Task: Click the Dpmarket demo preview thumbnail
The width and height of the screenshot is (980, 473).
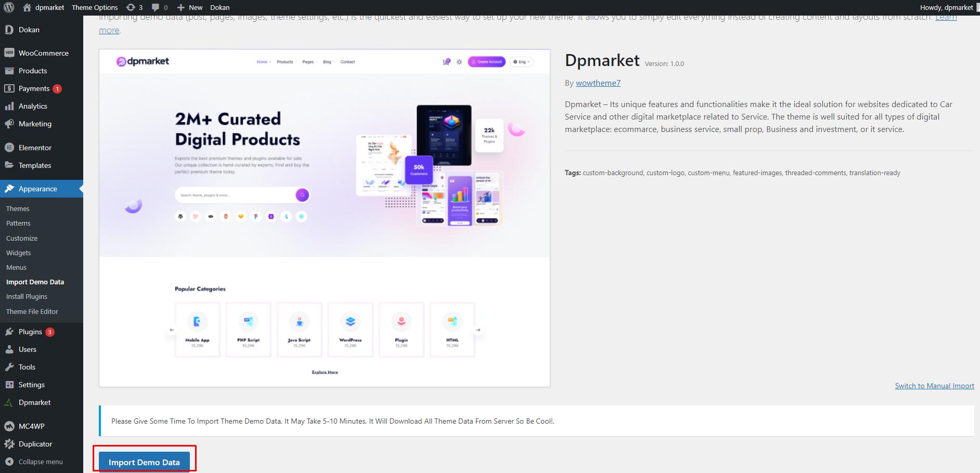Action: pyautogui.click(x=325, y=218)
